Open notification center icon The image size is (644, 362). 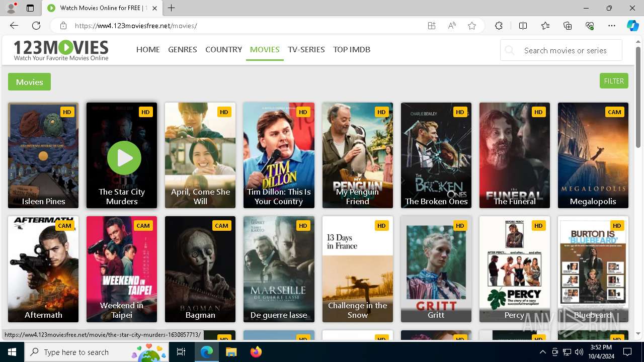pos(627,352)
